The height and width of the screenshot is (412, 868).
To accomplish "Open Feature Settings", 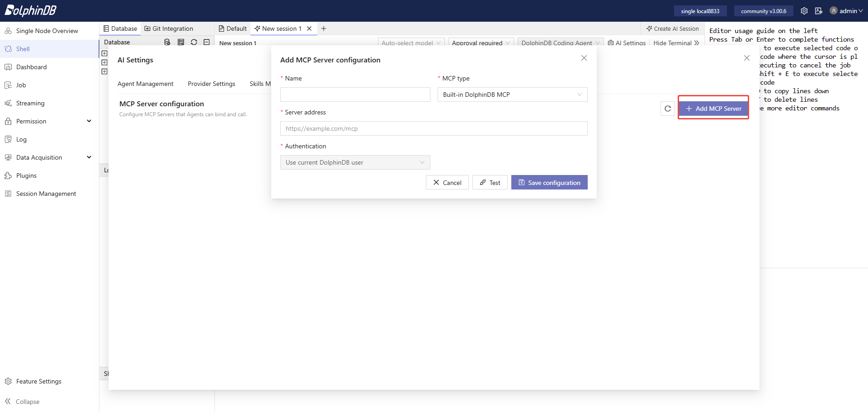I will 38,381.
